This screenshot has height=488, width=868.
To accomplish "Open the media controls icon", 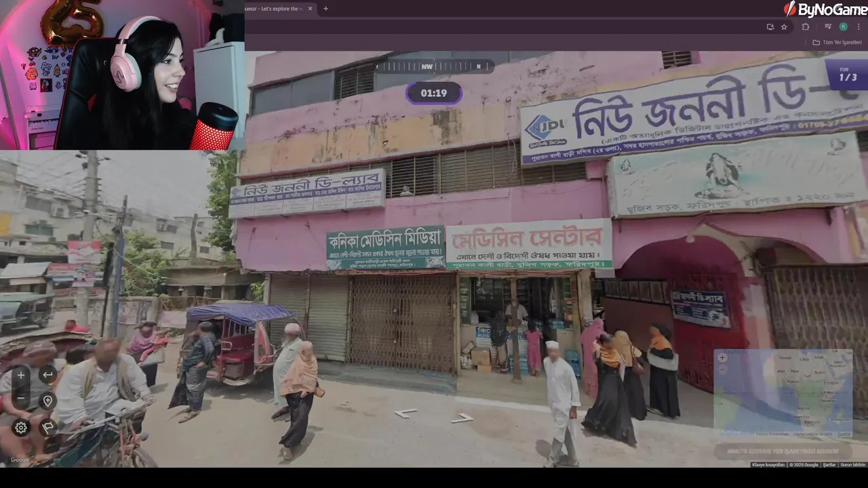I will point(828,26).
